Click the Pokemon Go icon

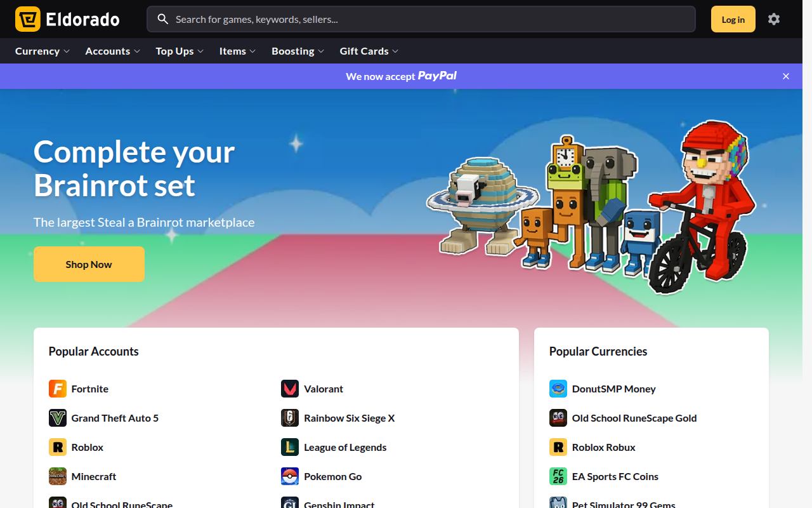click(290, 476)
